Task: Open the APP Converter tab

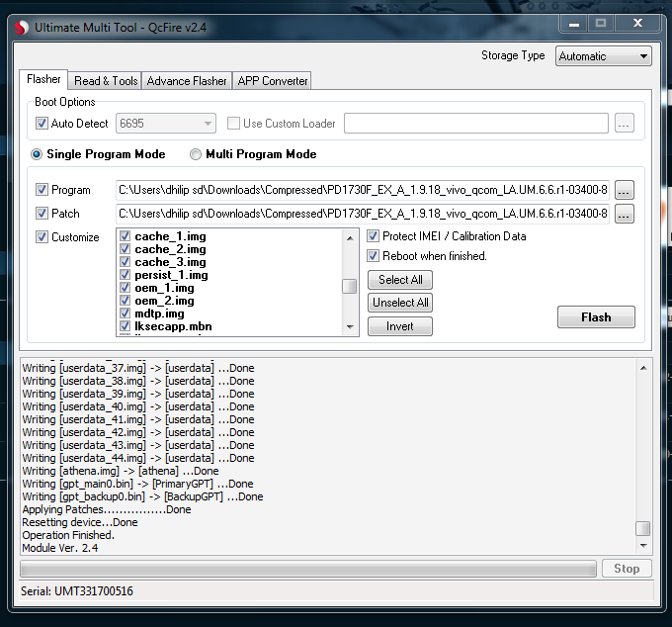Action: [273, 81]
